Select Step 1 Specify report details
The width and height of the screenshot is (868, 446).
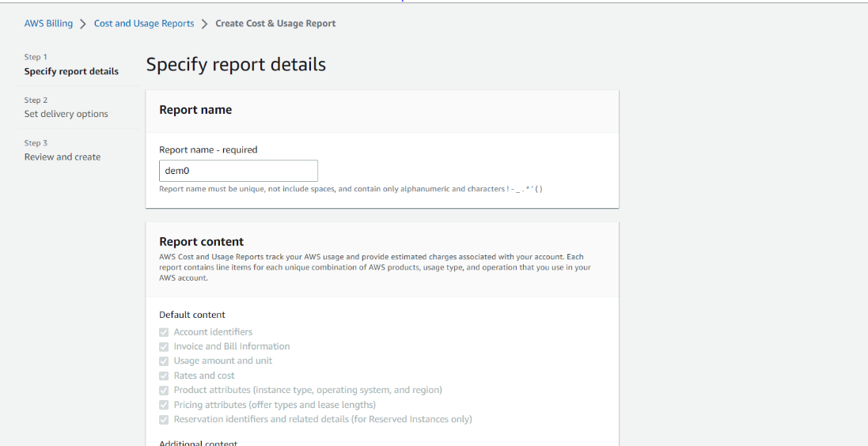click(71, 64)
